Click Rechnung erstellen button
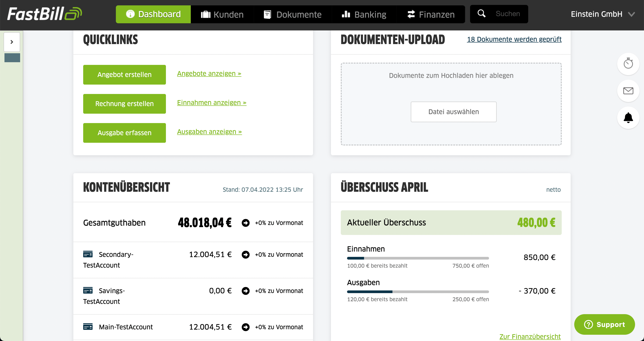The height and width of the screenshot is (341, 644). point(124,104)
